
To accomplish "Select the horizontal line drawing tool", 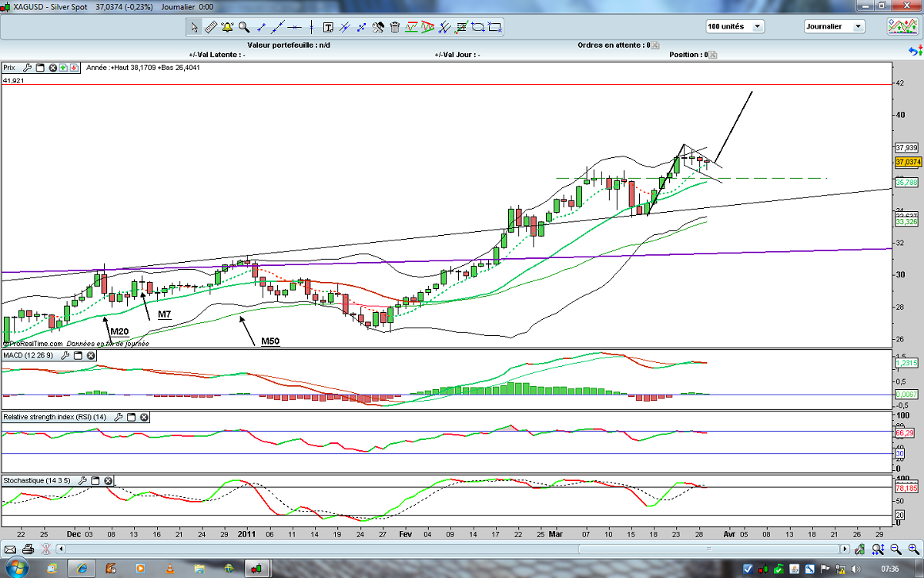I will coord(294,27).
